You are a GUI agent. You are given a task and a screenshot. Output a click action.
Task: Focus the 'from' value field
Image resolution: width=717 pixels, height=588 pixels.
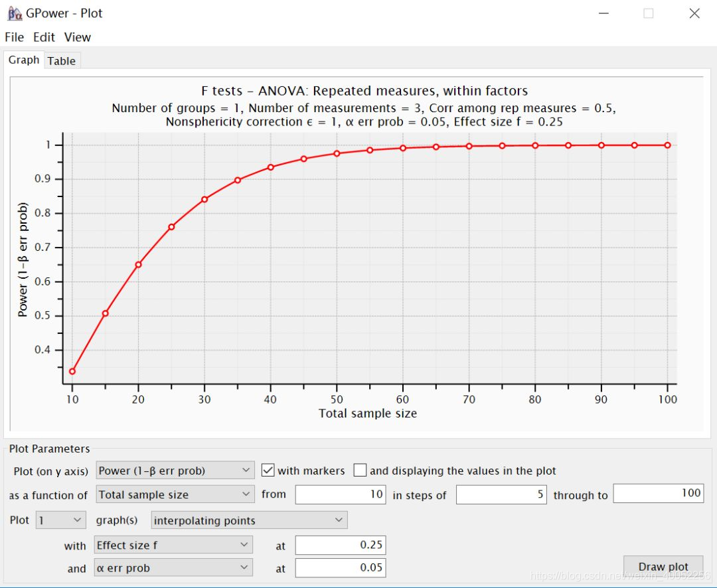point(340,494)
